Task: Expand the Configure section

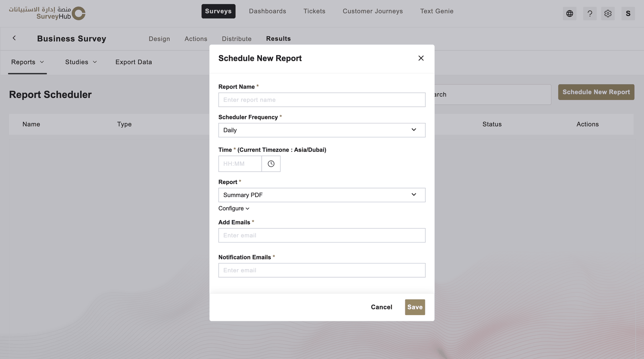Action: coord(234,208)
